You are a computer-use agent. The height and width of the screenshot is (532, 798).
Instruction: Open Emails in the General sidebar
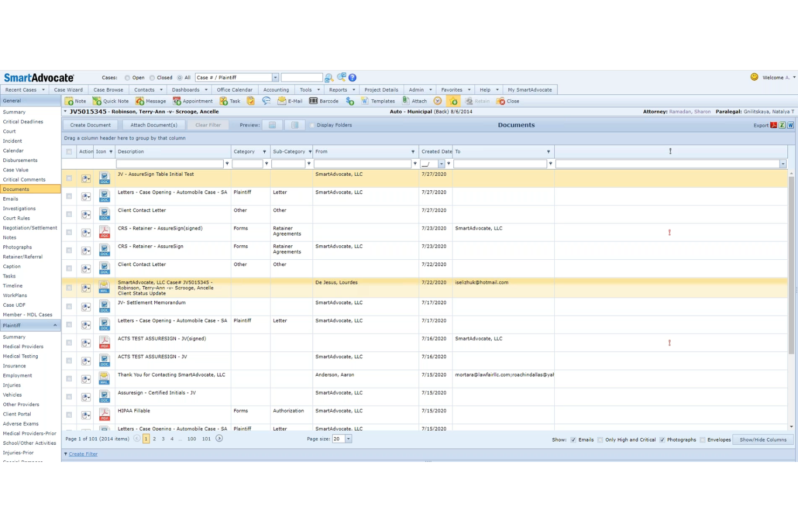click(11, 199)
